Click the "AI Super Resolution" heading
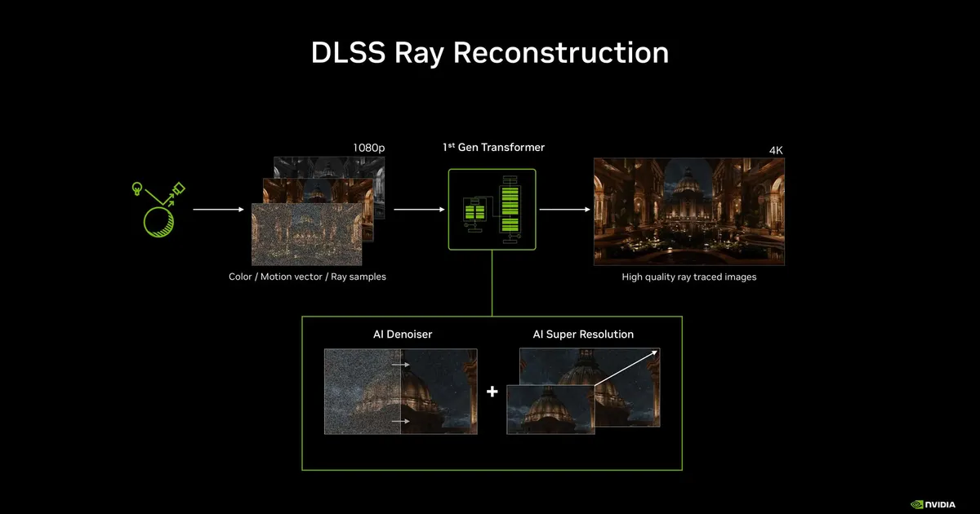 click(x=583, y=335)
